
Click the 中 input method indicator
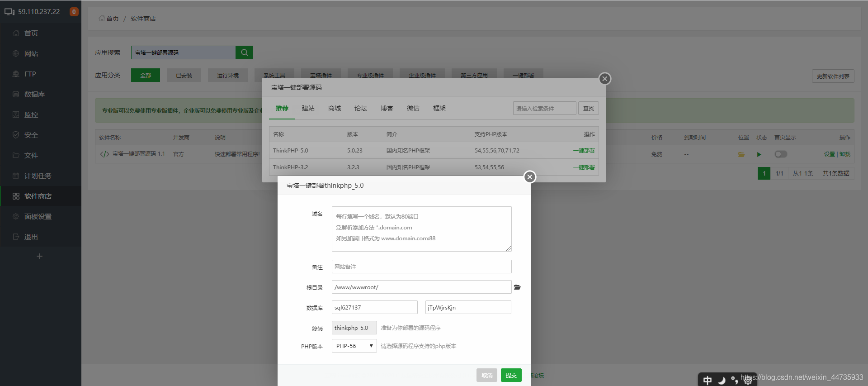pyautogui.click(x=708, y=380)
